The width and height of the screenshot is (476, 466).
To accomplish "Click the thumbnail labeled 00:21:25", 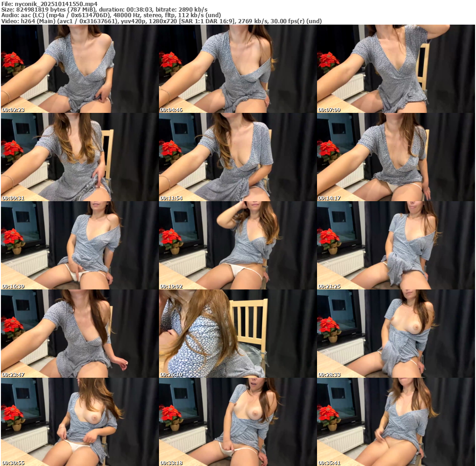I will pyautogui.click(x=396, y=245).
